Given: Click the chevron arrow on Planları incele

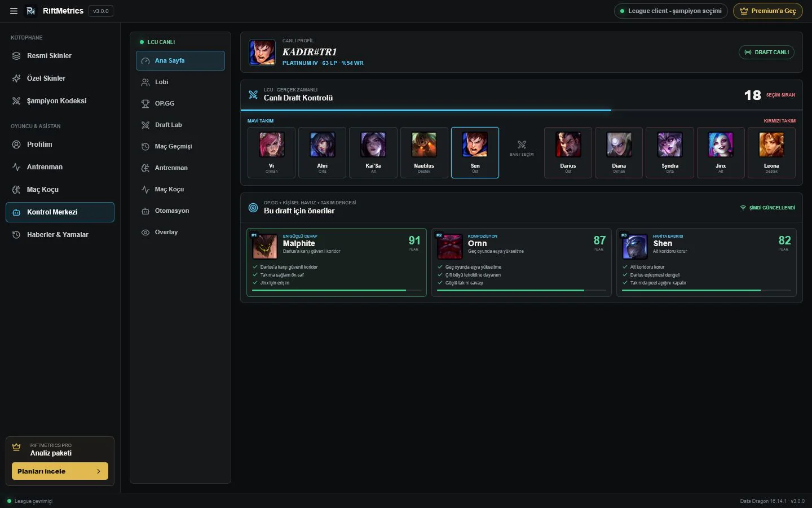Looking at the screenshot, I should click(99, 471).
